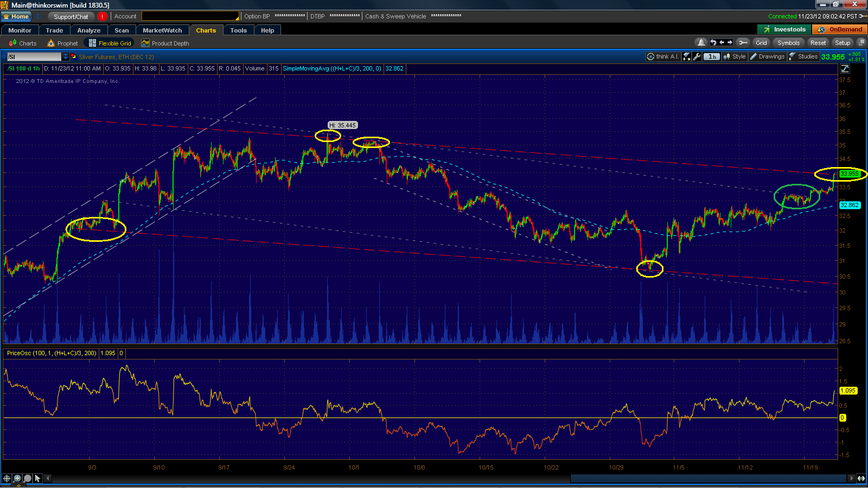Open the 1h timeframe selector

tap(712, 56)
